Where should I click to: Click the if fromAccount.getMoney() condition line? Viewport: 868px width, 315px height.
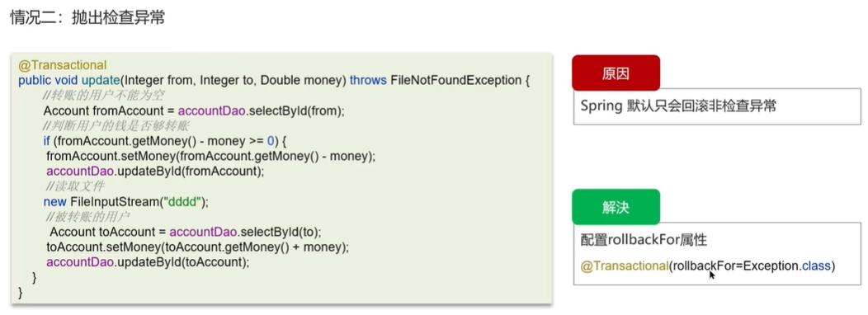coord(174,141)
